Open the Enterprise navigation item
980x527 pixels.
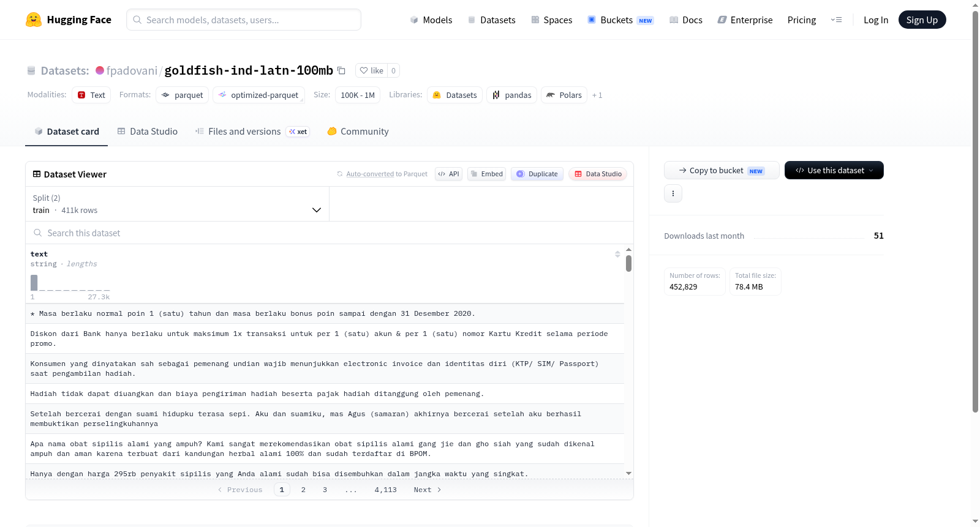pos(745,20)
